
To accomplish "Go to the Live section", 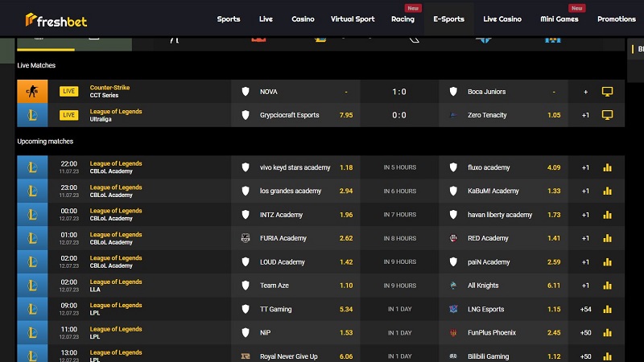I will point(266,19).
